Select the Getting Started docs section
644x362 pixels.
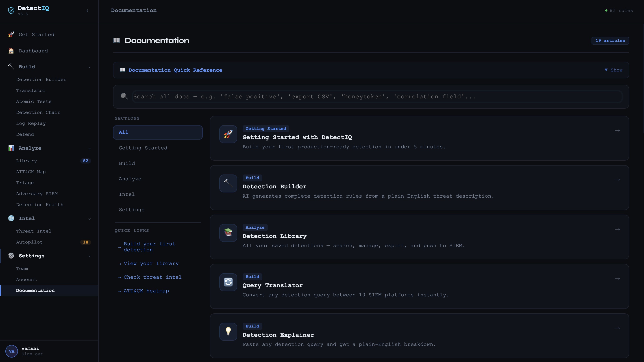143,148
